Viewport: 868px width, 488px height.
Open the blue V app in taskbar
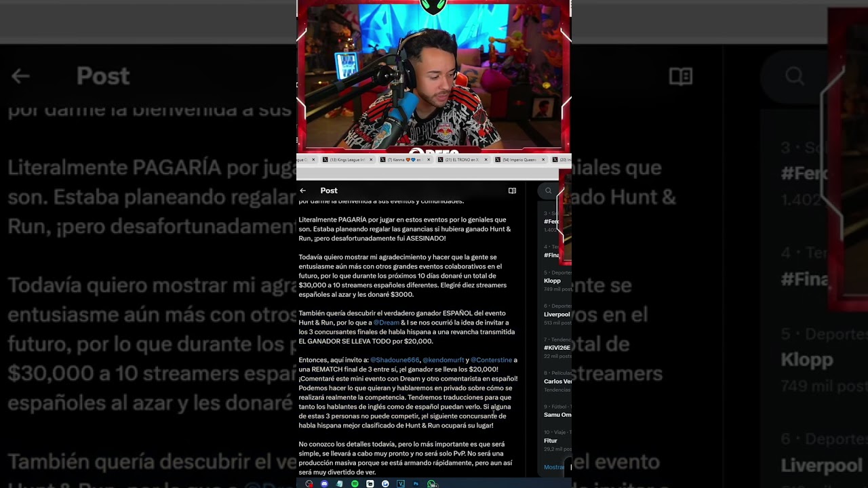pyautogui.click(x=401, y=484)
